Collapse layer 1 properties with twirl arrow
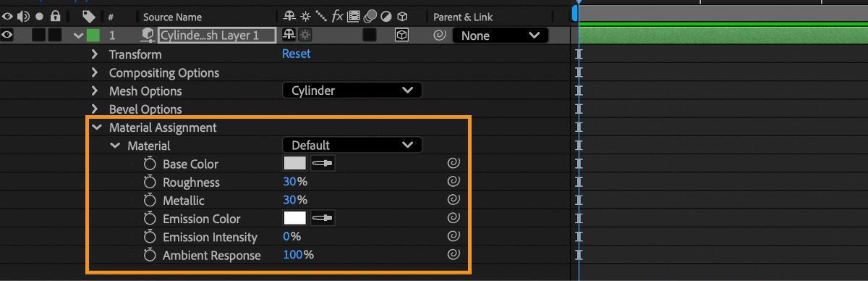This screenshot has width=868, height=281. [x=78, y=35]
